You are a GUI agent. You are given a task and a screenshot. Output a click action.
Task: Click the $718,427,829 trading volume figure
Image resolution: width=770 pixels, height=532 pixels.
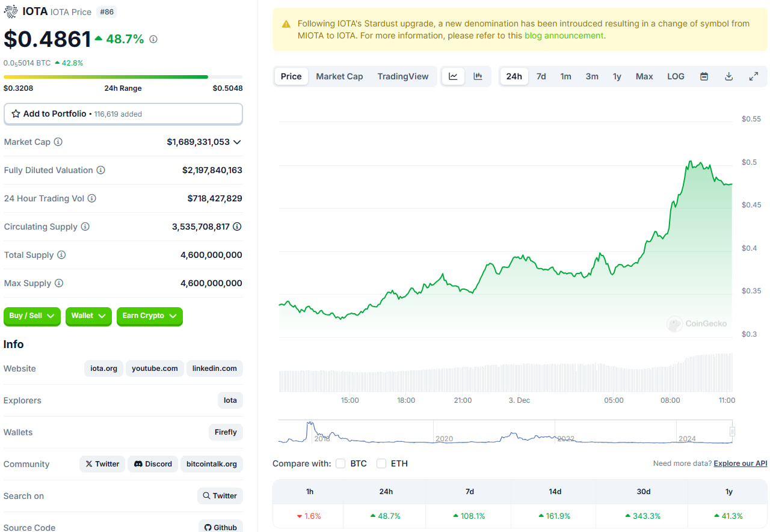tap(215, 198)
